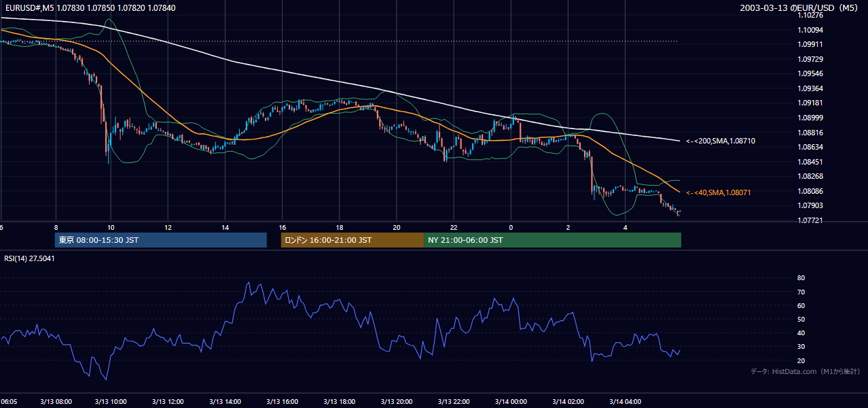Click price axis label 1.10094
Image resolution: width=868 pixels, height=408 pixels.
point(810,30)
